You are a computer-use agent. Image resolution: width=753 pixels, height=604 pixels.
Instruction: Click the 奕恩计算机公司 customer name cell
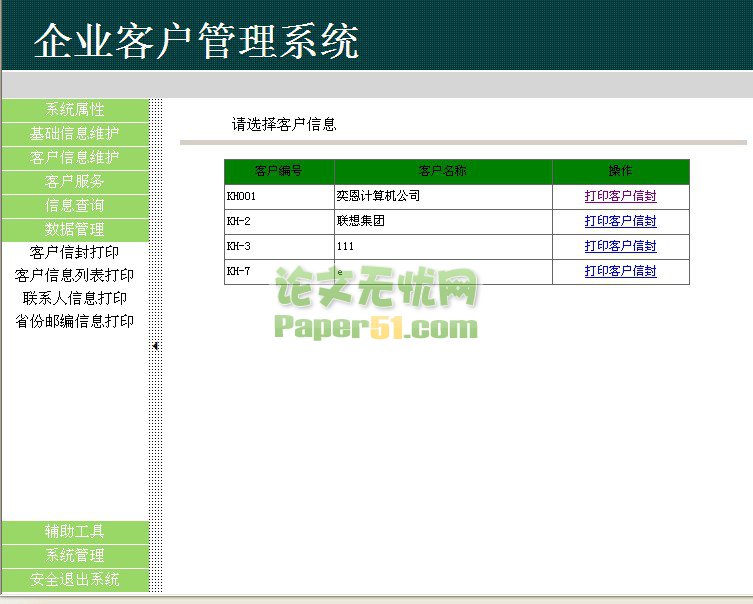pyautogui.click(x=378, y=196)
